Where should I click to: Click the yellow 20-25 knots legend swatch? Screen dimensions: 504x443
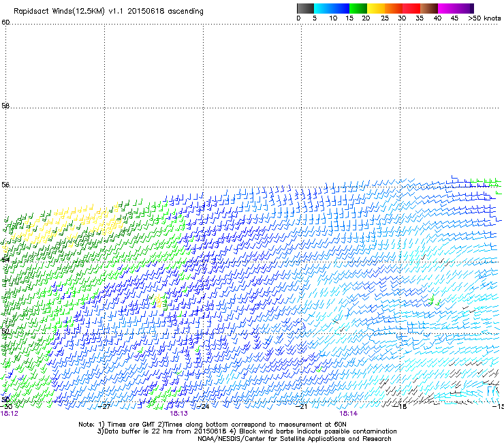pos(376,8)
